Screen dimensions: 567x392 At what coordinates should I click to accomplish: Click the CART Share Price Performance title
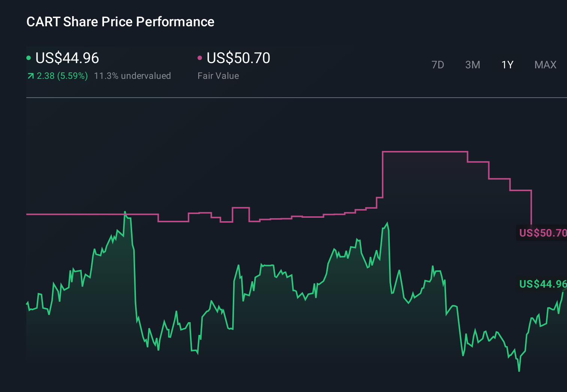tap(120, 22)
